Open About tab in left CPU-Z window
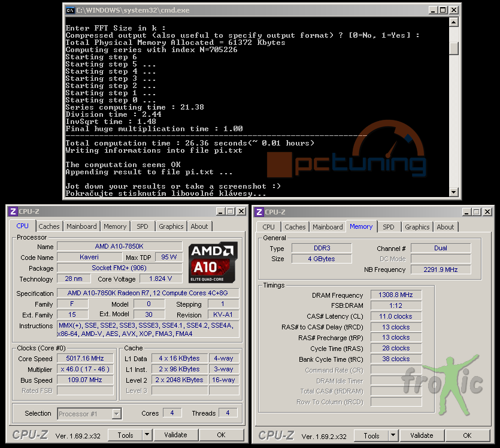This screenshot has width=500, height=448. [199, 226]
